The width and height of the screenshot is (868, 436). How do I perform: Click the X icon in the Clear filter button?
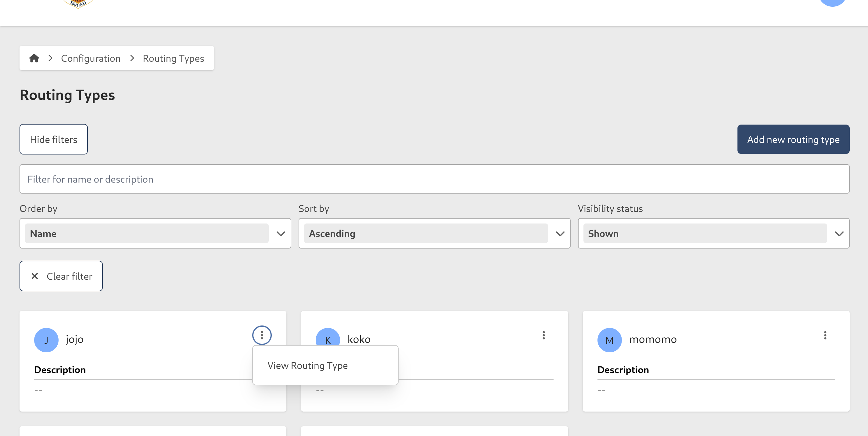coord(34,276)
